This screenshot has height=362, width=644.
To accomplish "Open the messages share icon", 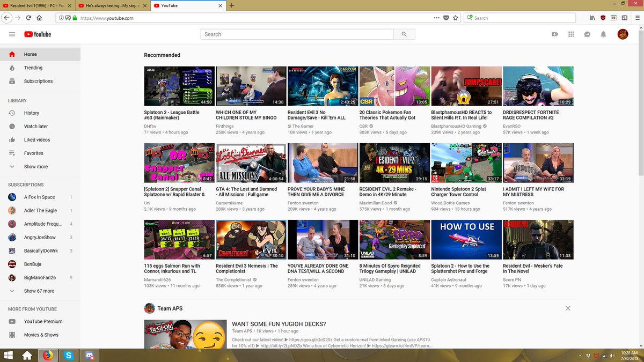I will (x=587, y=34).
